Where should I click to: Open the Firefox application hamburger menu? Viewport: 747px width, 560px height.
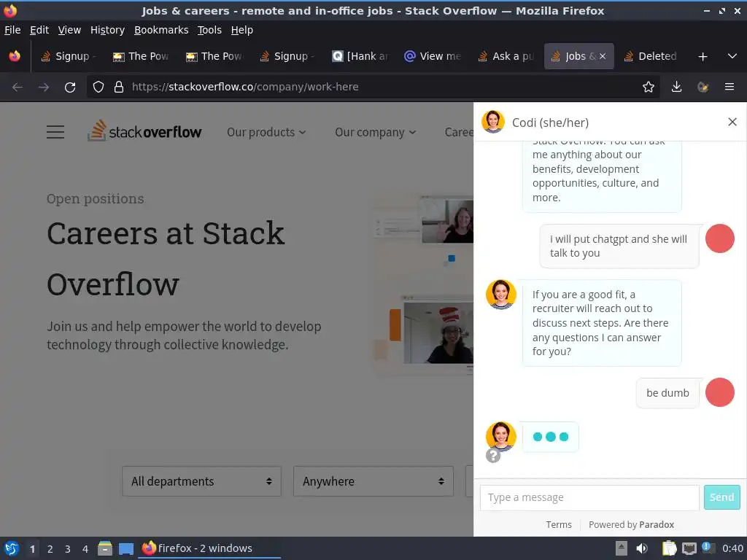(x=729, y=87)
